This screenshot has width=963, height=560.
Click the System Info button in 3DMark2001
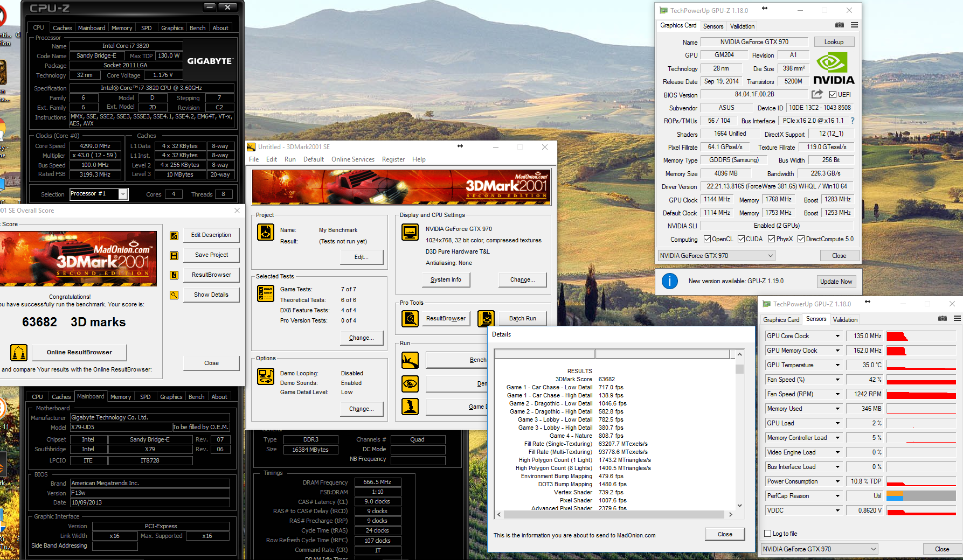[446, 280]
